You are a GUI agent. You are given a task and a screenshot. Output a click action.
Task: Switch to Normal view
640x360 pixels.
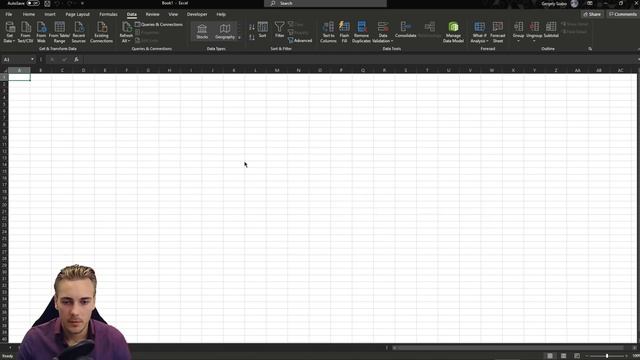pyautogui.click(x=550, y=356)
